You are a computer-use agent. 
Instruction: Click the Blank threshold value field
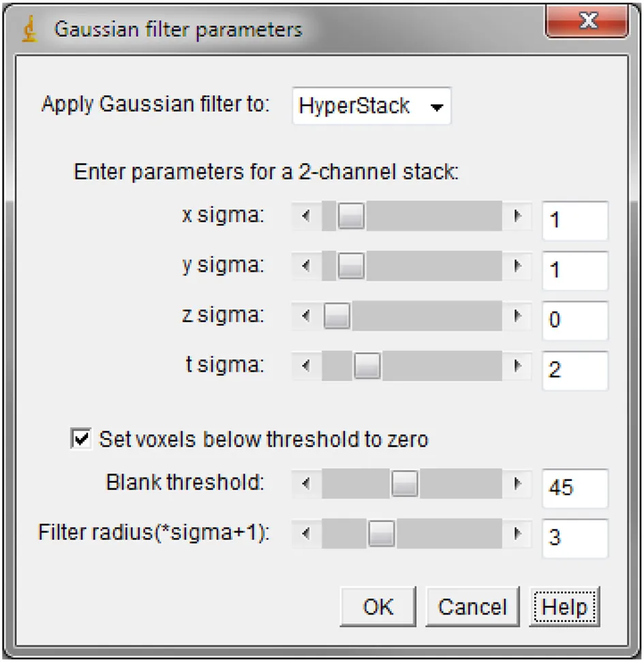click(x=574, y=488)
